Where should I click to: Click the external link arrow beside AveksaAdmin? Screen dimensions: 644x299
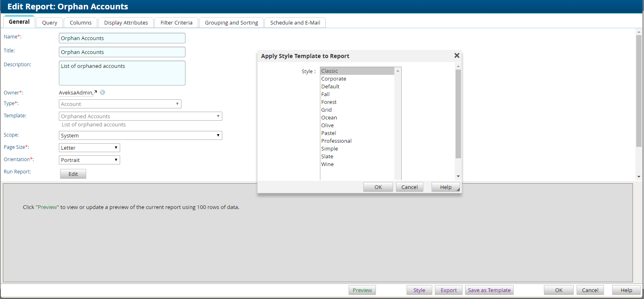point(96,92)
